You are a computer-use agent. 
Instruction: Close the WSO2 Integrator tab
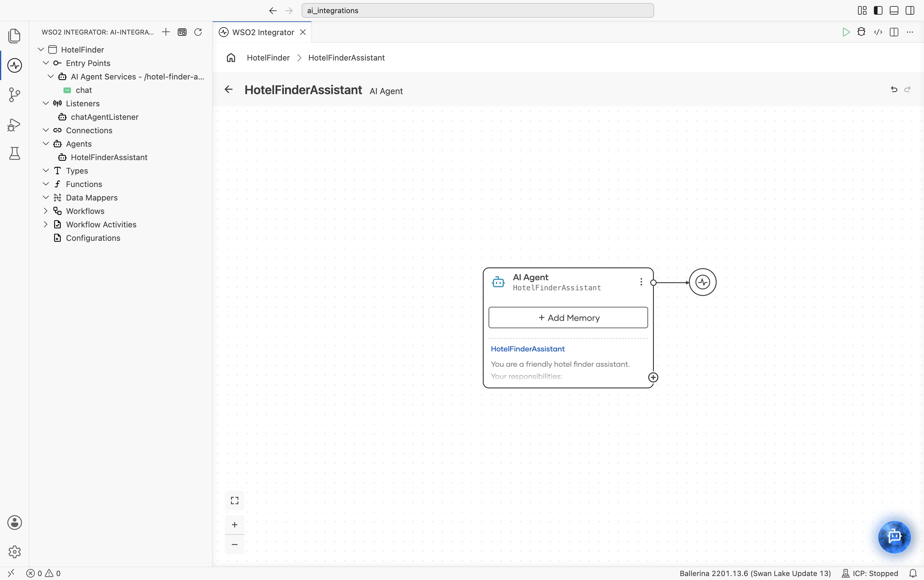[x=302, y=32]
